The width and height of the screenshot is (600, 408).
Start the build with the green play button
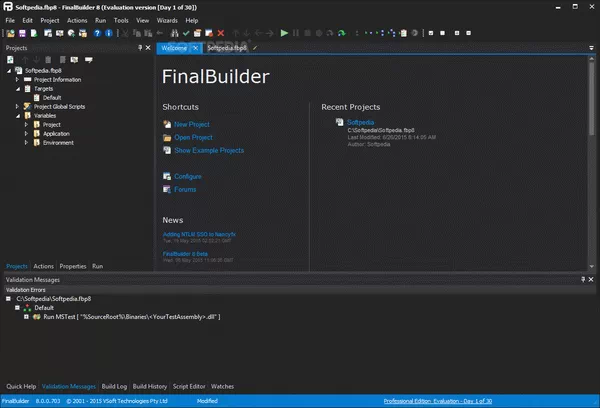coord(284,33)
